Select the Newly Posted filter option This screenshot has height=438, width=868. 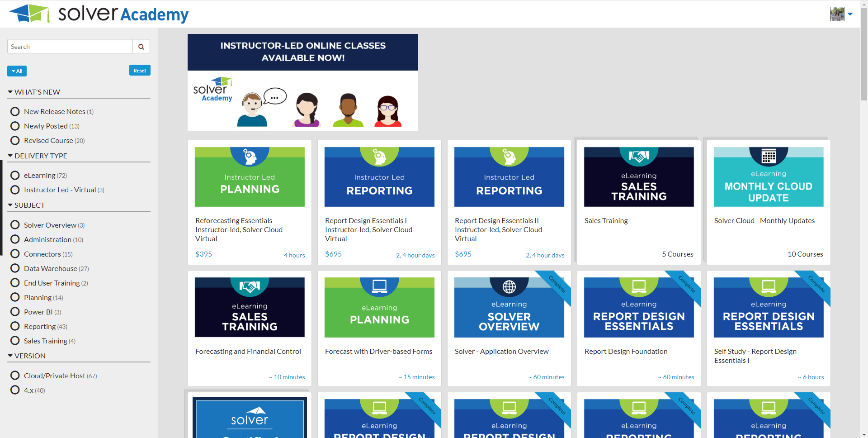(15, 126)
